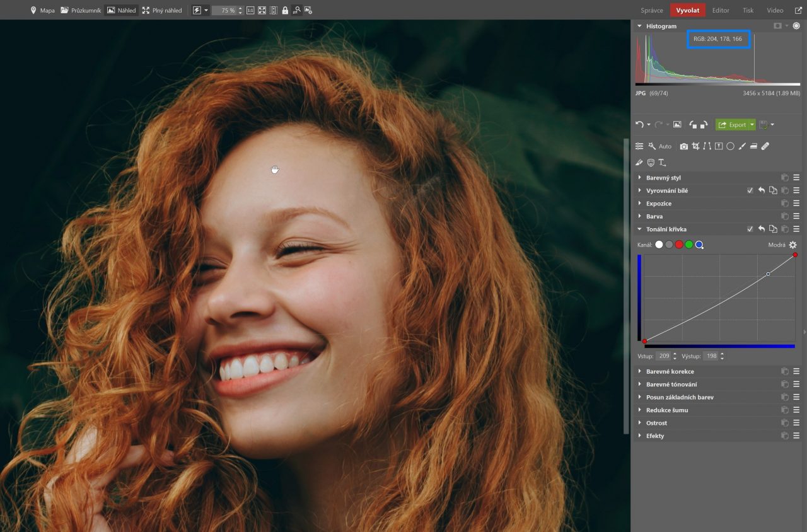Click the Vstup value field
Viewport: 807px width, 532px height.
point(663,356)
